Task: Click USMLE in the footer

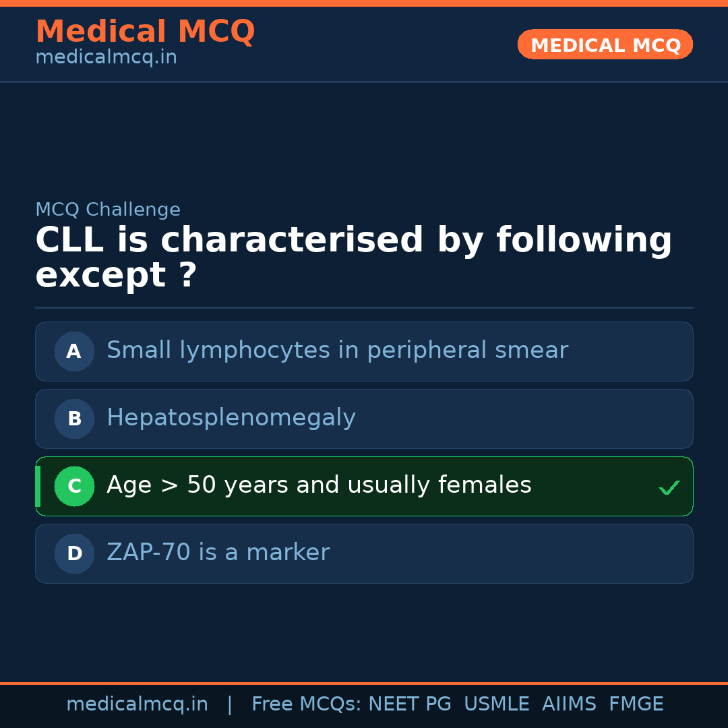Action: pos(496,704)
